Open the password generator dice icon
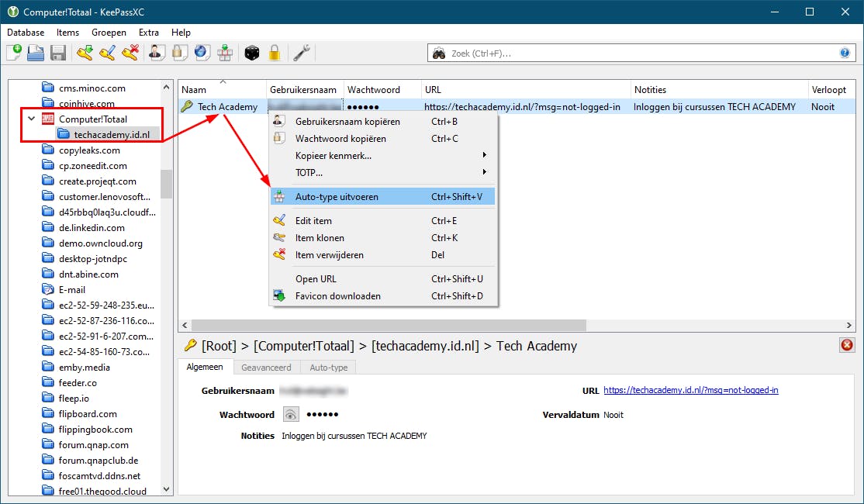This screenshot has height=504, width=864. click(252, 53)
